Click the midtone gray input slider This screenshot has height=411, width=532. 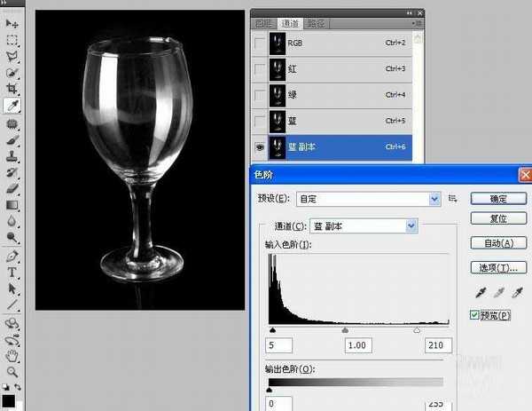[346, 329]
